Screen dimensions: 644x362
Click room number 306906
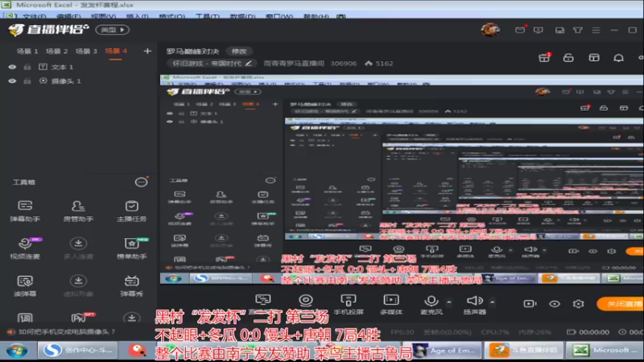(x=344, y=64)
